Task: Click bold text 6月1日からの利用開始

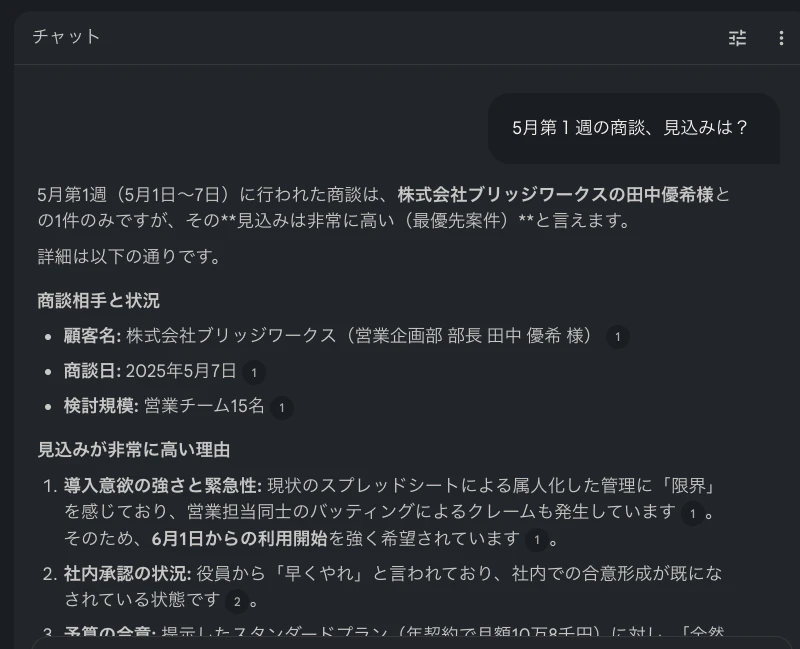Action: pos(239,539)
